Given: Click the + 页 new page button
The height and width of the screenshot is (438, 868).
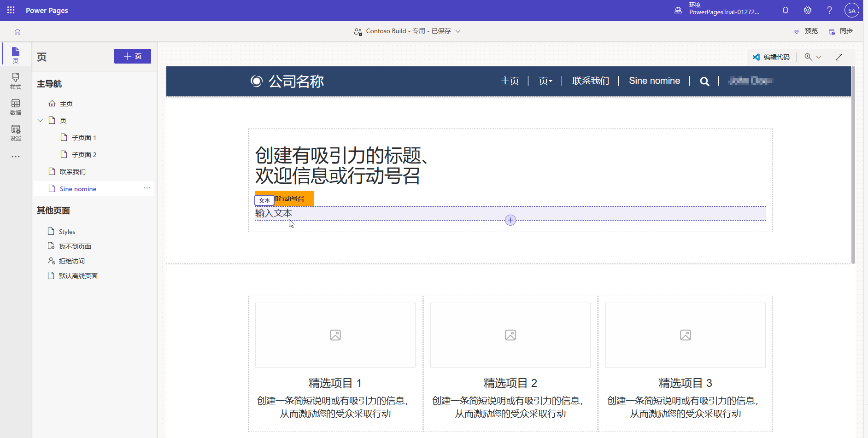Looking at the screenshot, I should [x=132, y=56].
